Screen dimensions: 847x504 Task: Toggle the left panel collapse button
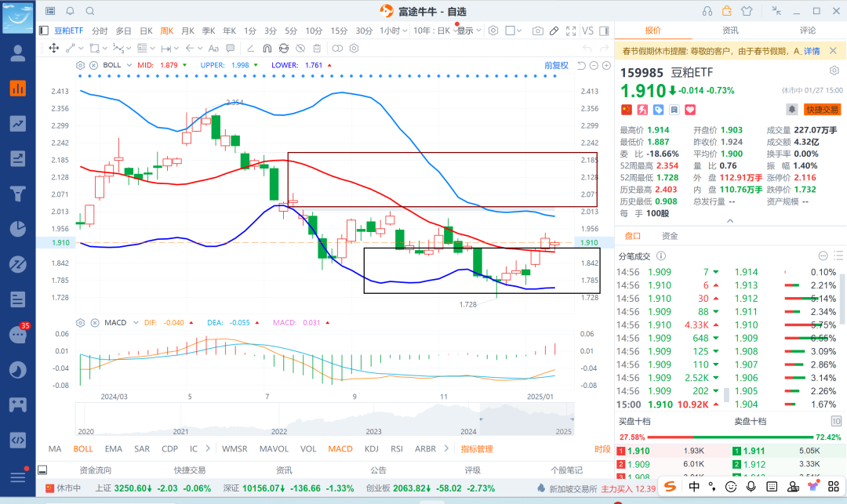(44, 31)
